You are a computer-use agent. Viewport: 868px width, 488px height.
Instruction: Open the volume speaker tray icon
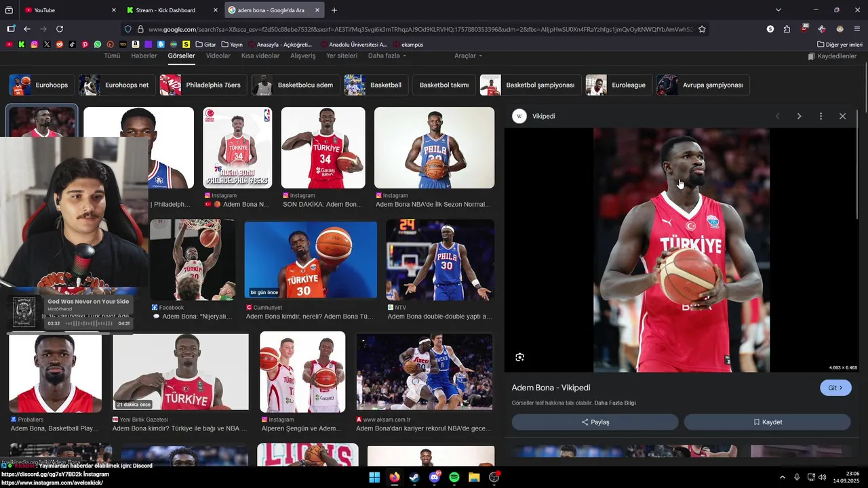point(823,477)
